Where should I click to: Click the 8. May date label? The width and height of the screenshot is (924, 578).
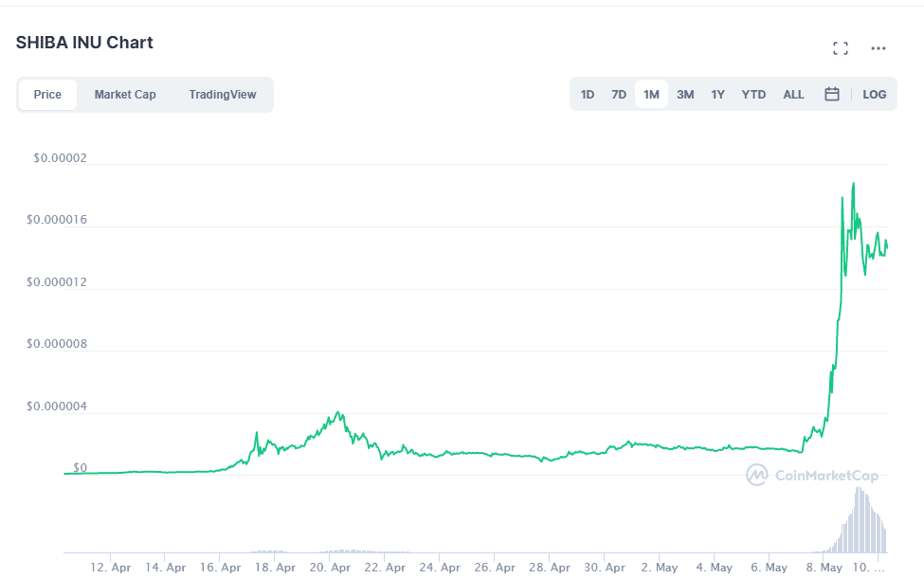click(x=824, y=568)
